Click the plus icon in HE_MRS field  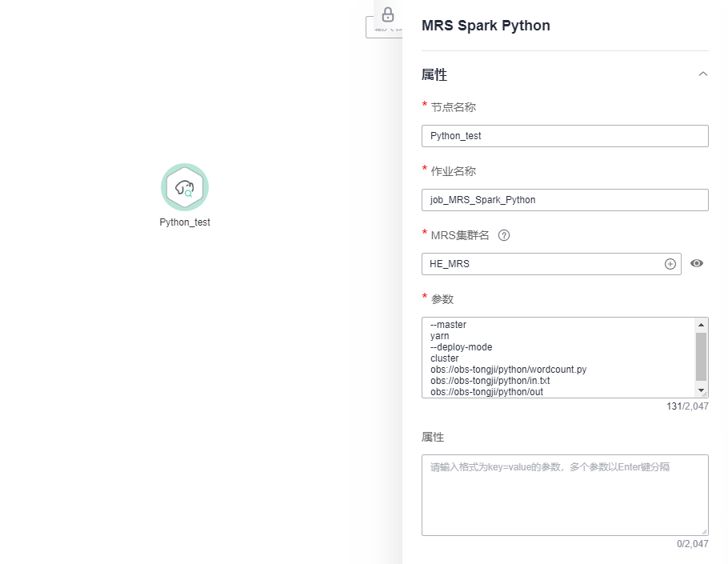(x=670, y=264)
